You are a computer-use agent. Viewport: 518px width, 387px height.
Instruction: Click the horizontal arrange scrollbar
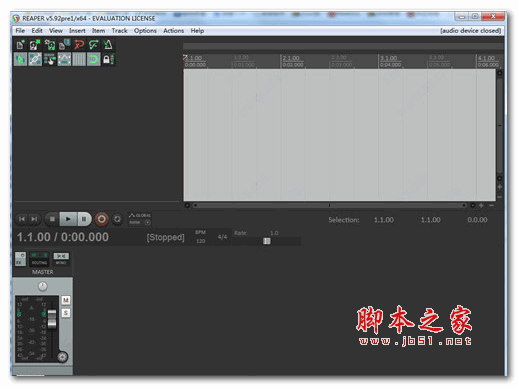pyautogui.click(x=329, y=206)
